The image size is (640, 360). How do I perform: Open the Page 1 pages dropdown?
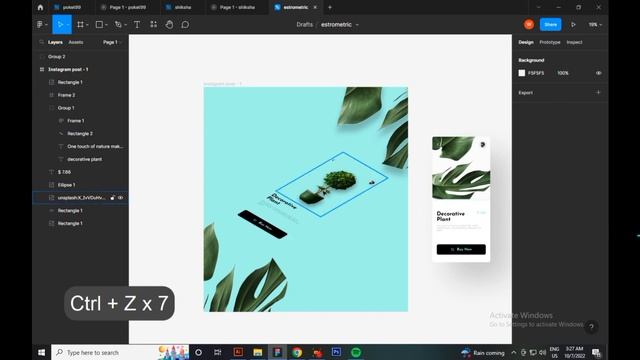[x=112, y=42]
